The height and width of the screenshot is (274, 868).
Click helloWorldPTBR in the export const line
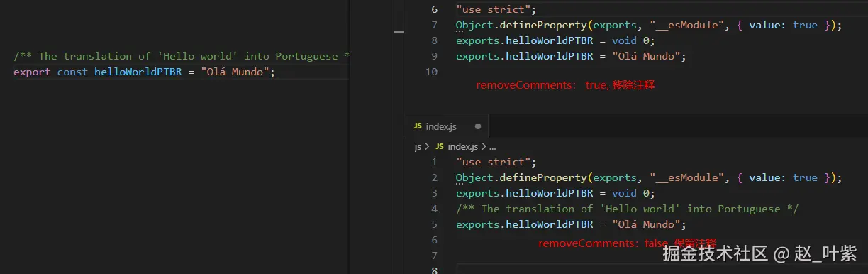click(x=138, y=72)
